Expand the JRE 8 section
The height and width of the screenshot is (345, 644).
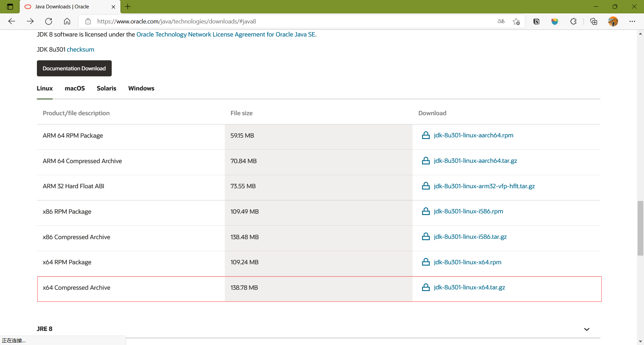pyautogui.click(x=587, y=329)
